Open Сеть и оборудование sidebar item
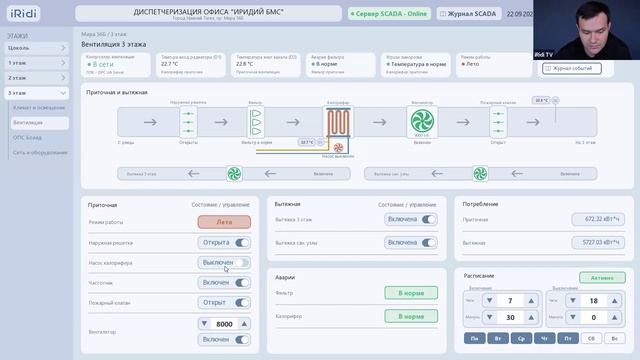 (x=40, y=153)
